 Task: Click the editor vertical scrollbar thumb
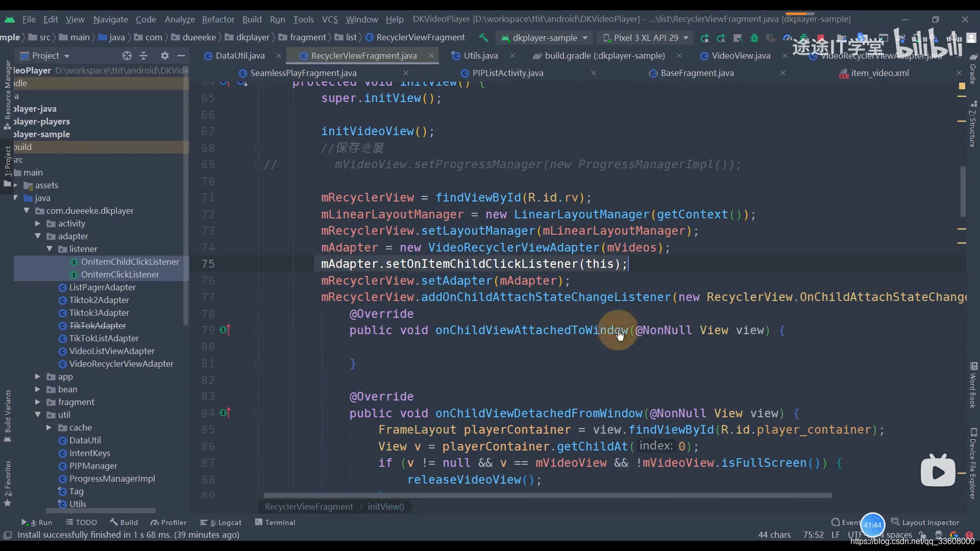963,191
